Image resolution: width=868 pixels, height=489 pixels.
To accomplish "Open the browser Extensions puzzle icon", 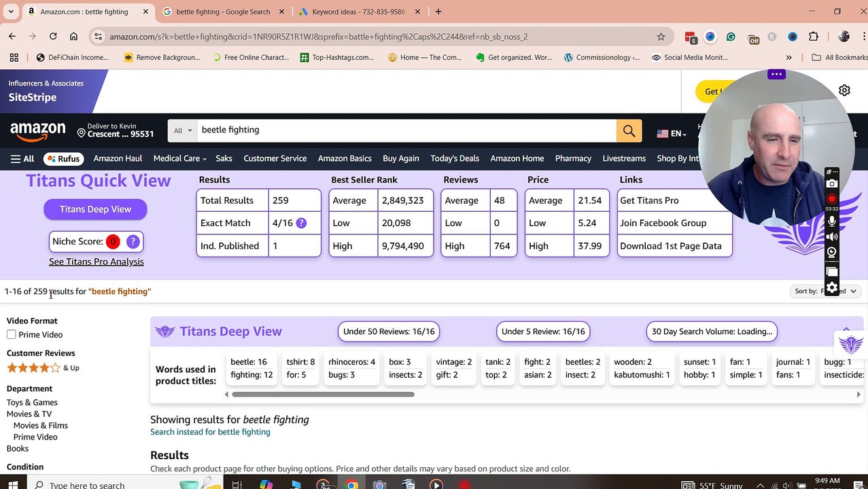I will 814,37.
